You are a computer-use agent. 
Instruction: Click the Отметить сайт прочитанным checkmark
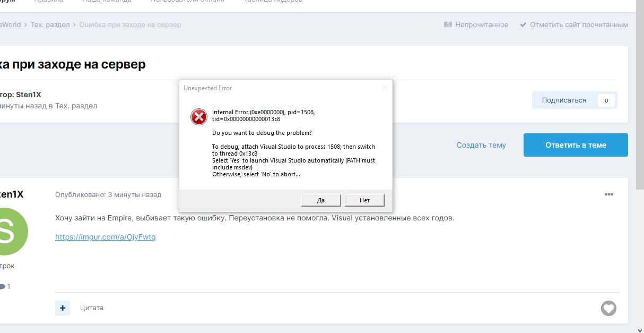click(x=523, y=25)
